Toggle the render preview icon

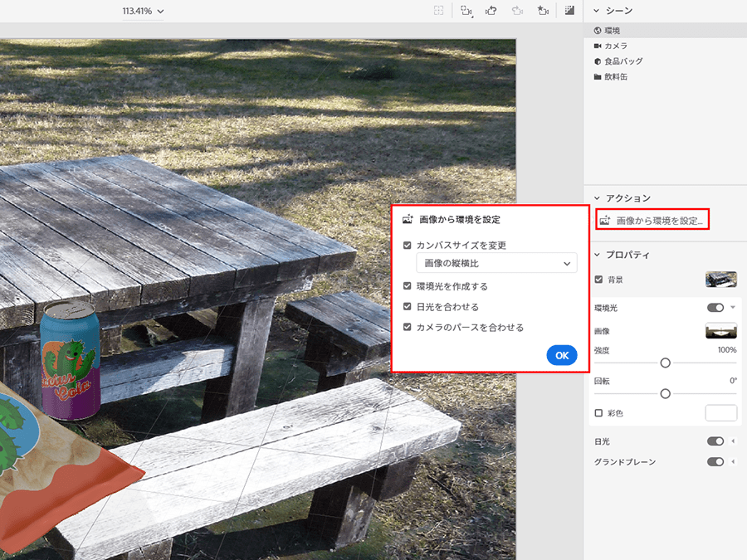point(569,11)
